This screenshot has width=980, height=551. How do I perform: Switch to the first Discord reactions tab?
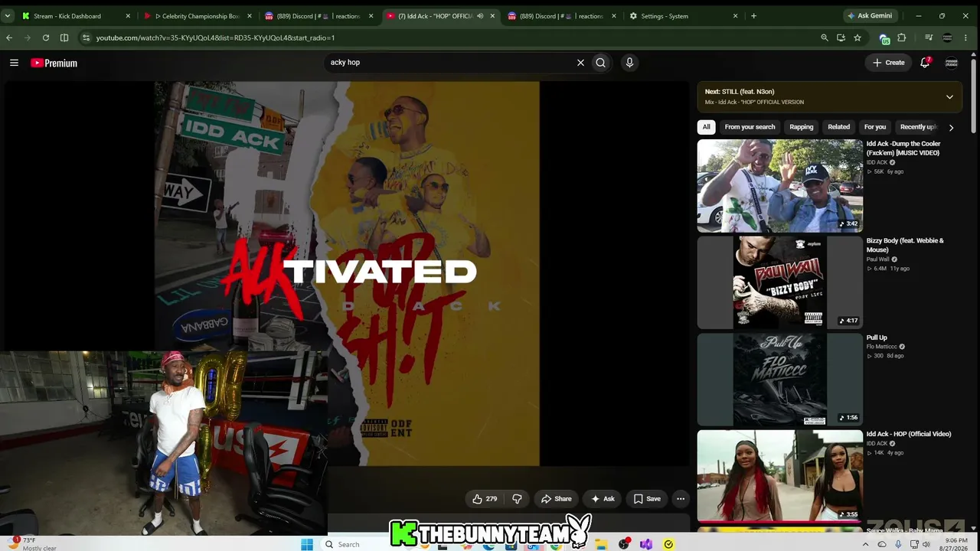[318, 16]
